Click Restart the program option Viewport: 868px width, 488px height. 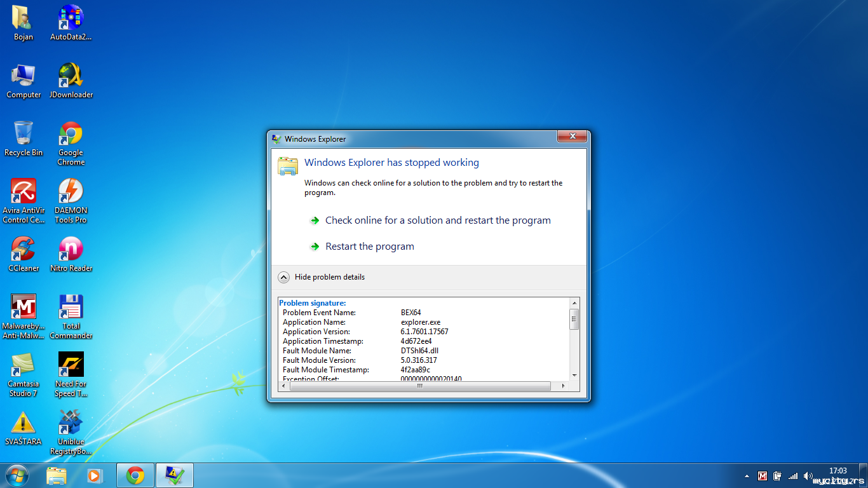click(370, 247)
